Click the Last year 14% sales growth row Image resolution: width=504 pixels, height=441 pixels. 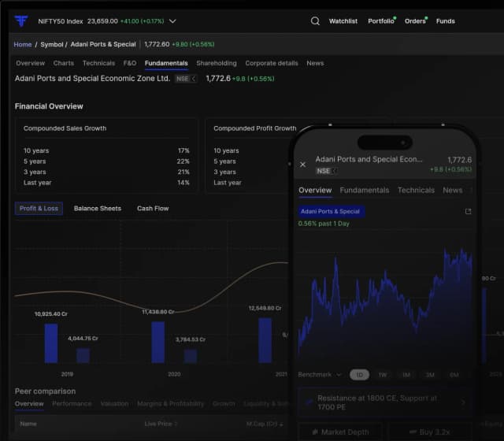[x=106, y=183]
